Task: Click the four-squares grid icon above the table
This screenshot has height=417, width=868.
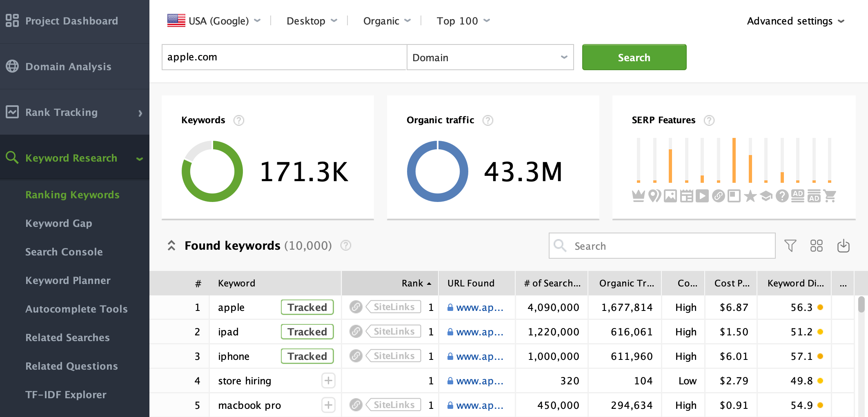Action: pyautogui.click(x=817, y=246)
